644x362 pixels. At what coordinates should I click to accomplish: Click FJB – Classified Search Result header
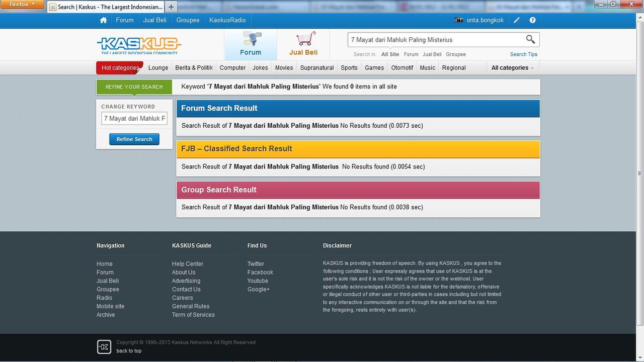tap(358, 149)
